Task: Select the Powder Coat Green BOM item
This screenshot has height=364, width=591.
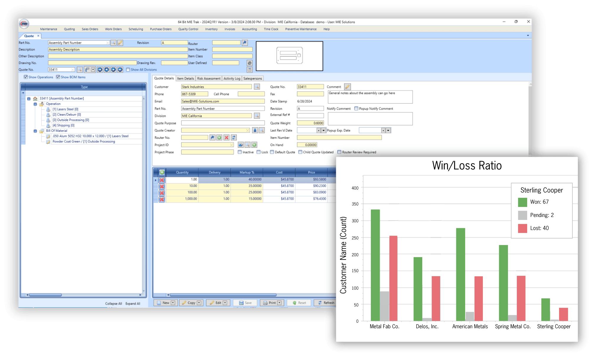Action: point(84,141)
